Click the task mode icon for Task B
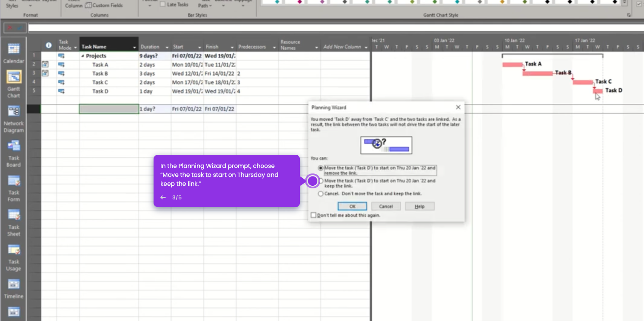Screen dimensions: 644x321 (61, 73)
